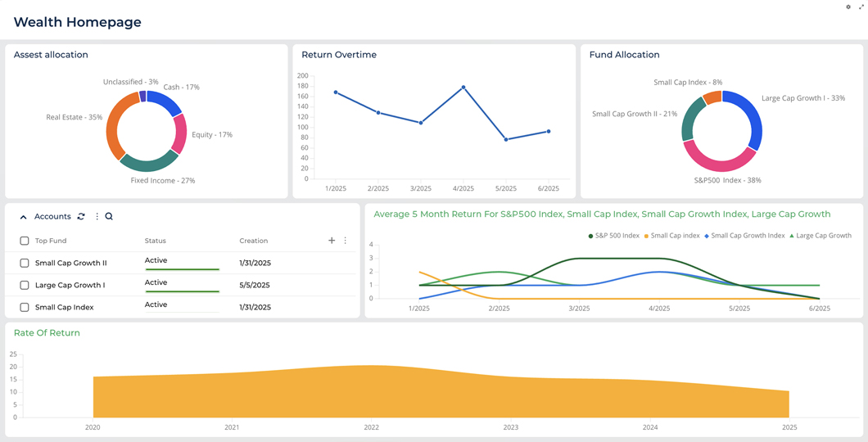The height and width of the screenshot is (442, 868).
Task: Open the Small Cap Growth II fund
Action: [70, 264]
